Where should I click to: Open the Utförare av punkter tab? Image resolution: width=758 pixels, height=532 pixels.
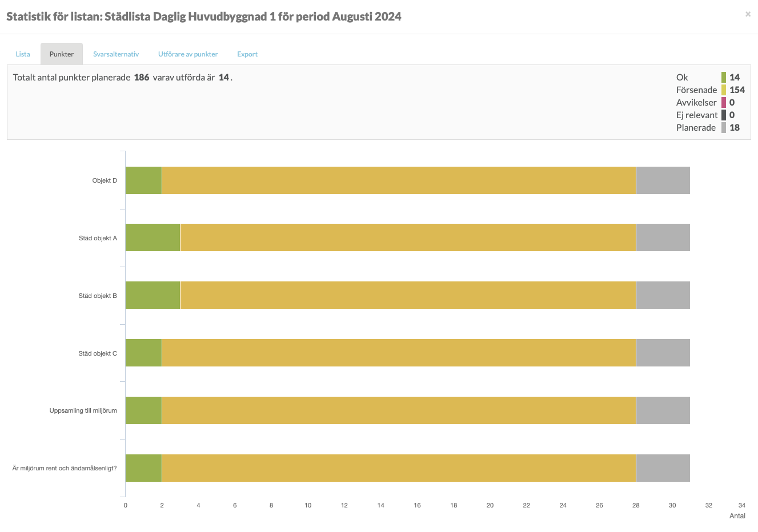pyautogui.click(x=188, y=54)
